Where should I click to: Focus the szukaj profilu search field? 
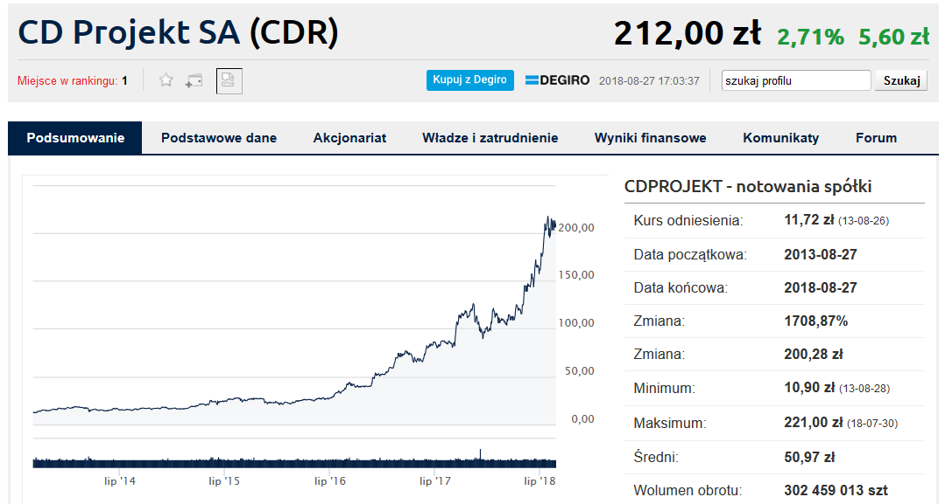tap(796, 80)
